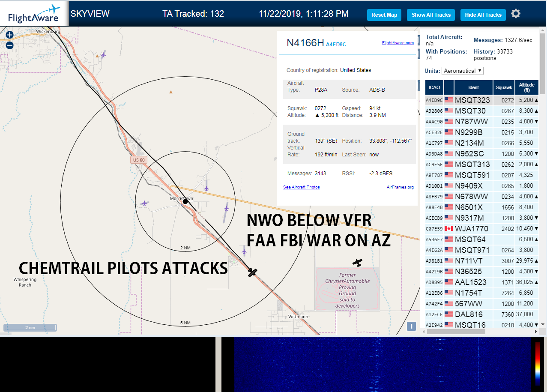547x392 pixels.
Task: Select the black aircraft icon on US 60 track
Action: click(253, 272)
